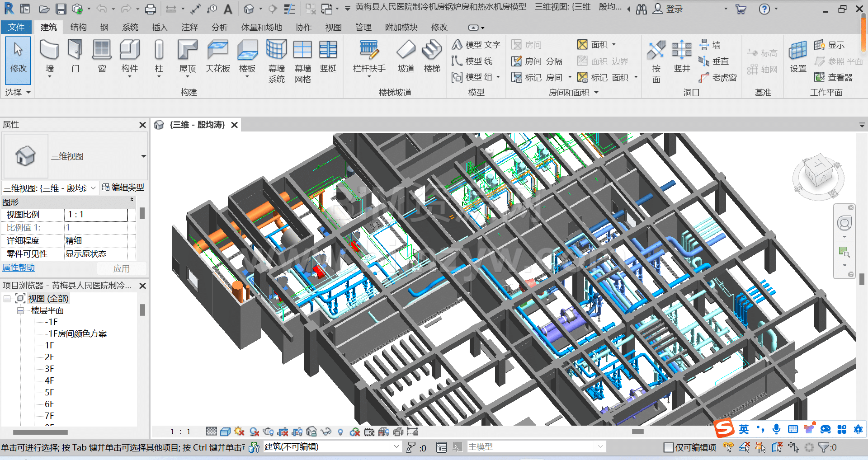Toggle Select Pinned Elements in the status bar
The width and height of the screenshot is (868, 460).
(761, 447)
